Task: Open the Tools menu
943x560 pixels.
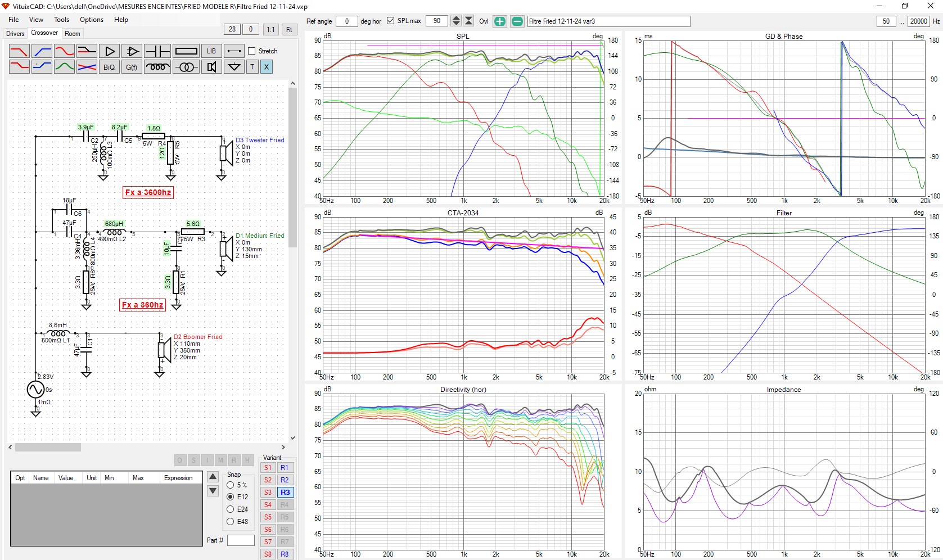Action: [61, 20]
